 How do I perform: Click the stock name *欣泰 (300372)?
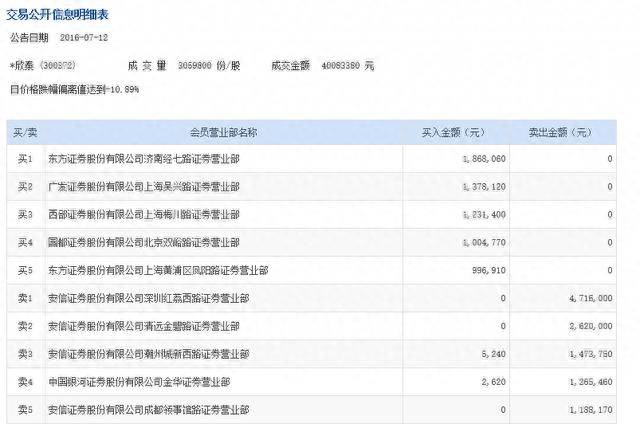click(x=43, y=65)
